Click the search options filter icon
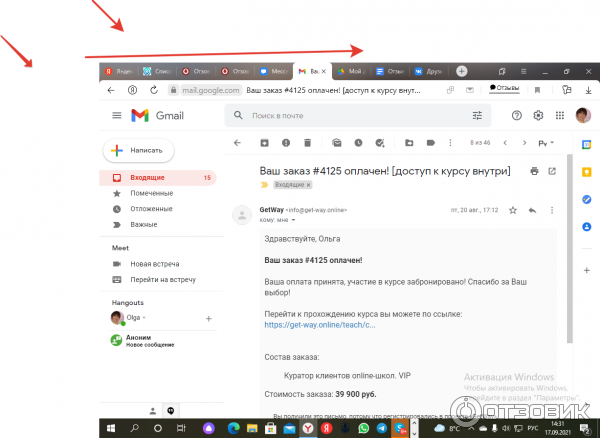Viewport: 600px width, 438px height. pos(477,115)
